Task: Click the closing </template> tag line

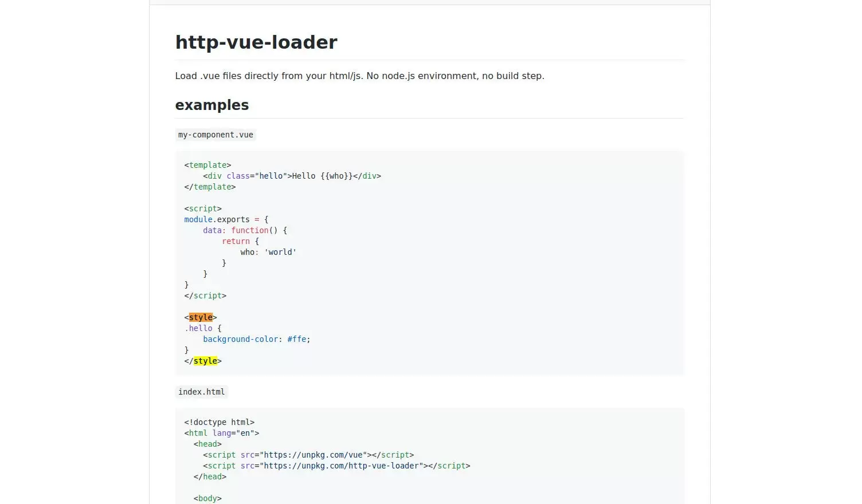Action: (x=210, y=187)
